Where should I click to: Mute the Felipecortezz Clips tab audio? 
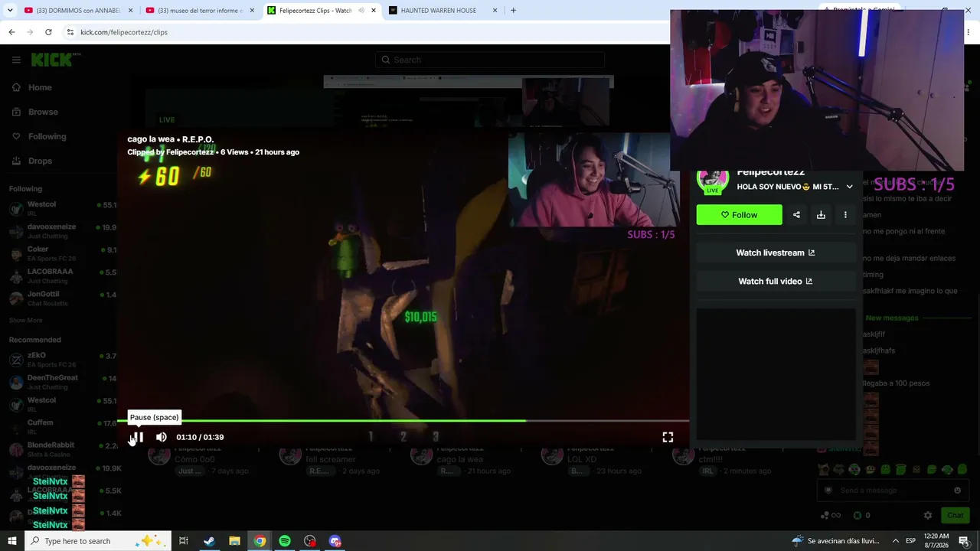pyautogui.click(x=361, y=11)
